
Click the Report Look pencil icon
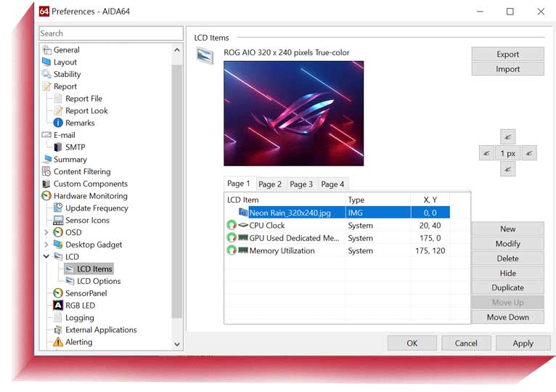58,110
